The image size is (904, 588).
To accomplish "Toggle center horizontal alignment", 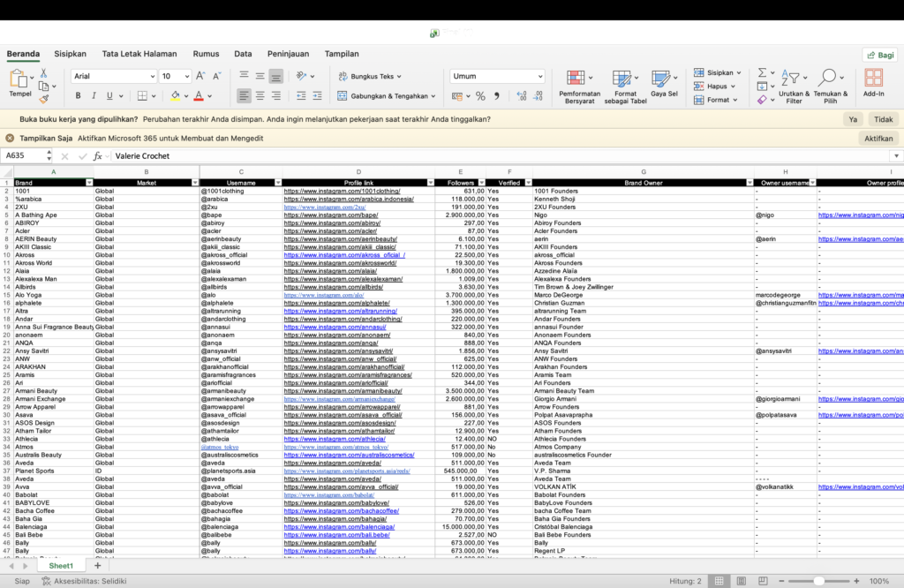I will click(260, 95).
